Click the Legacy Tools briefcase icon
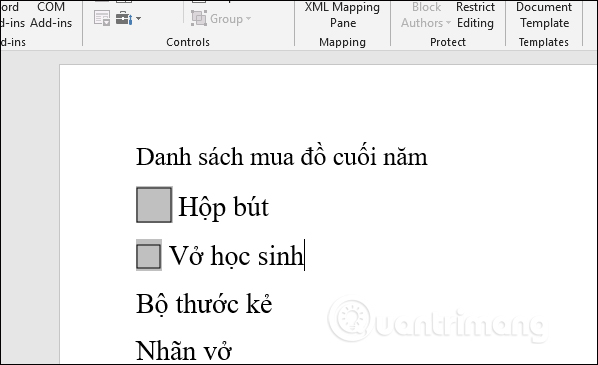This screenshot has height=365, width=598. [124, 18]
